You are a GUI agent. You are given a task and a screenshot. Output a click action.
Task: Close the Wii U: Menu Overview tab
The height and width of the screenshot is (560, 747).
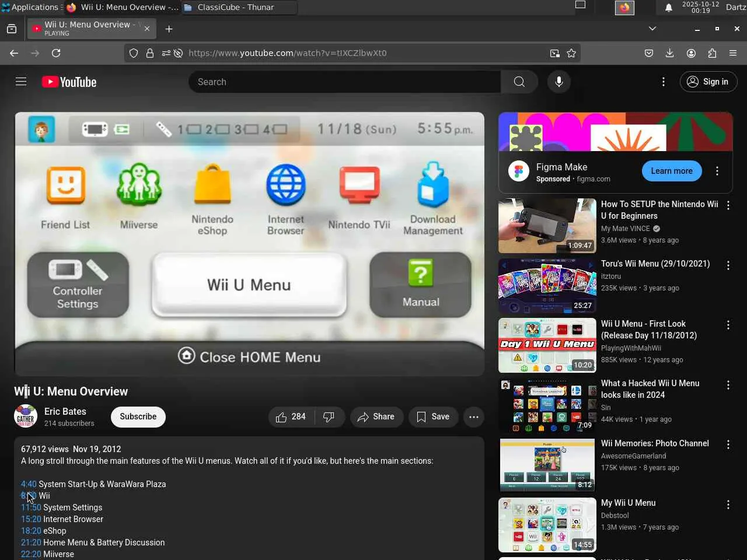147,29
